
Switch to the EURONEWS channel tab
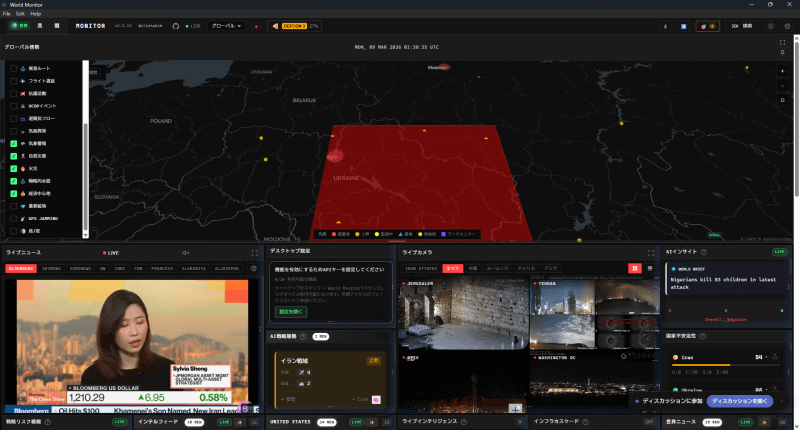(80, 268)
